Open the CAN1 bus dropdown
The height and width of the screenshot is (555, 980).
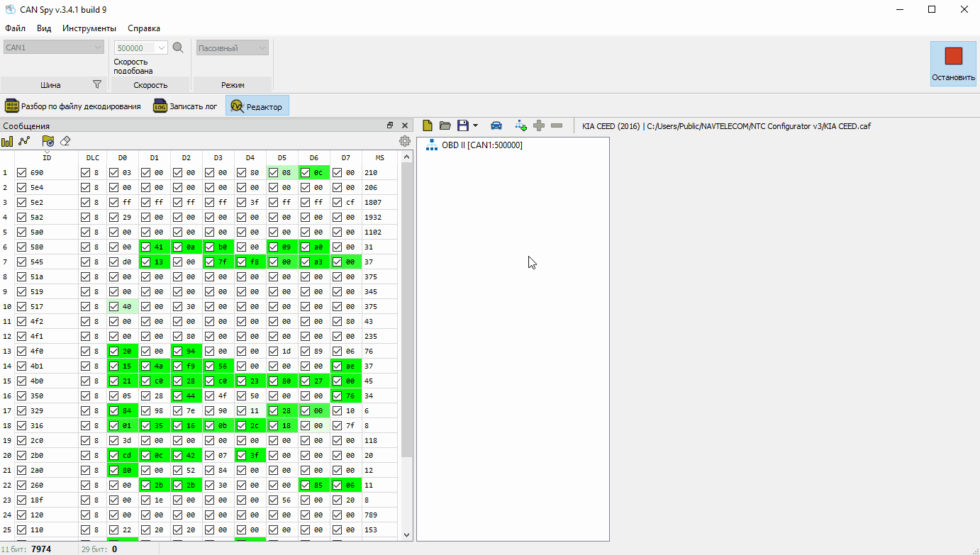pos(54,47)
